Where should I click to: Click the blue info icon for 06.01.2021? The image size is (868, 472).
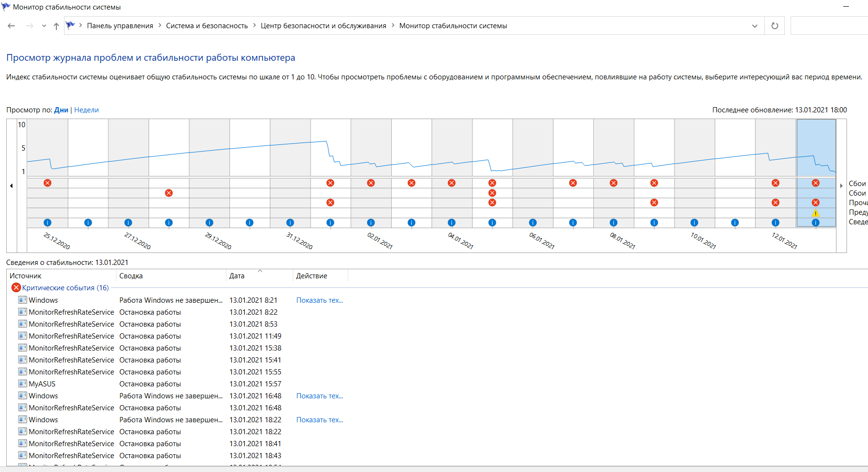pos(533,222)
